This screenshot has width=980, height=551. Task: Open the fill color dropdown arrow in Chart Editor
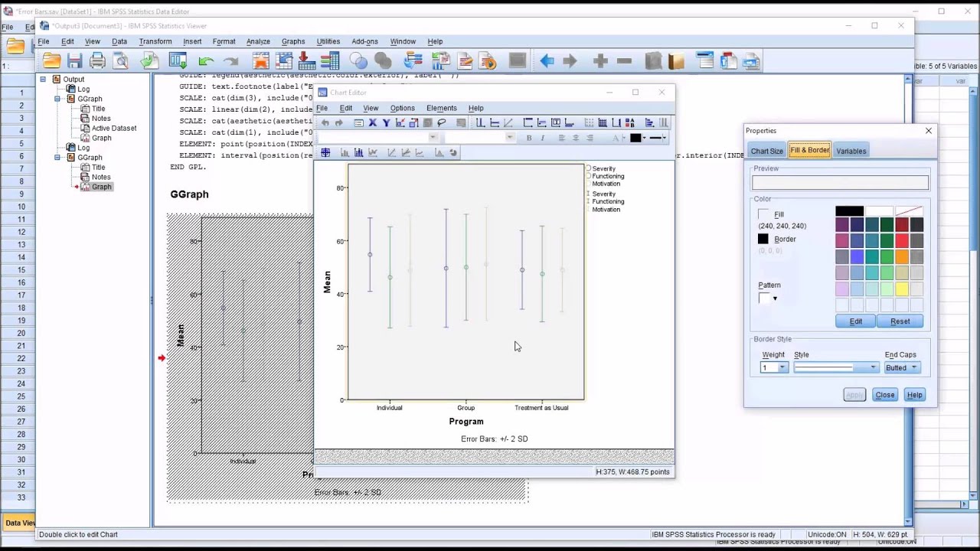[645, 138]
